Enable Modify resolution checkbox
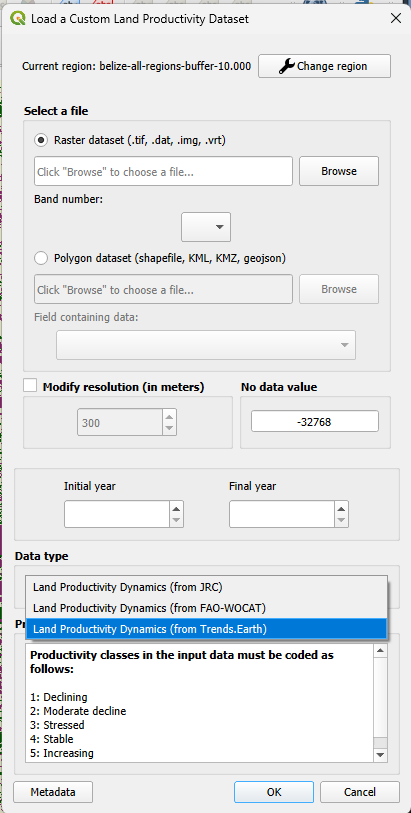Viewport: 411px width, 813px height. pyautogui.click(x=31, y=386)
